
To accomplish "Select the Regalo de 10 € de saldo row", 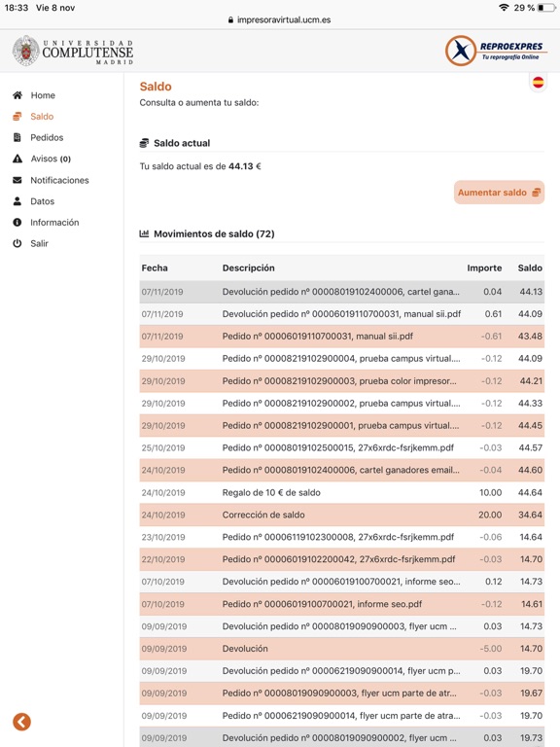I will point(342,492).
